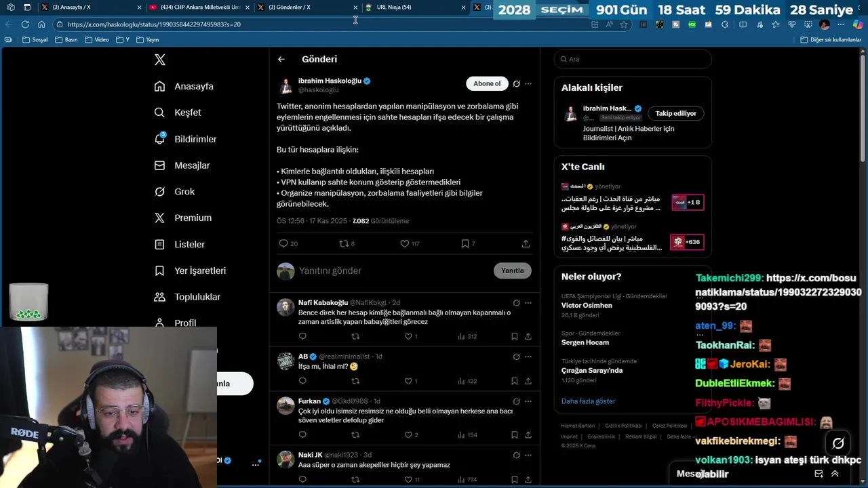Open more options on Naki JK reply
The width and height of the screenshot is (868, 488).
tap(528, 455)
